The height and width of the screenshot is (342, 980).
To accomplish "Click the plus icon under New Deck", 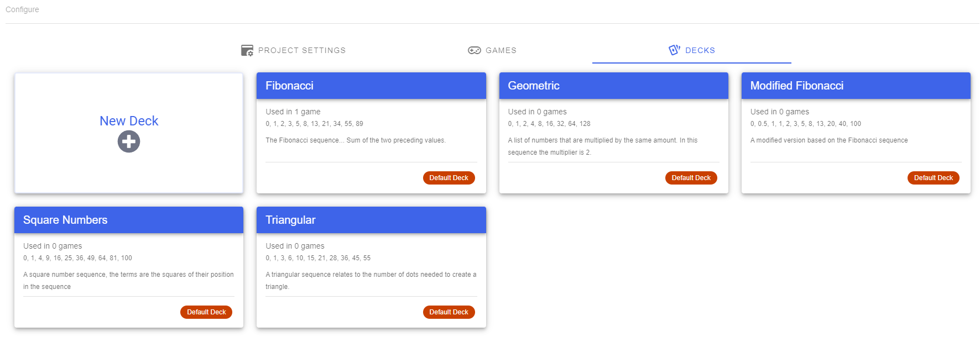I will pos(129,141).
